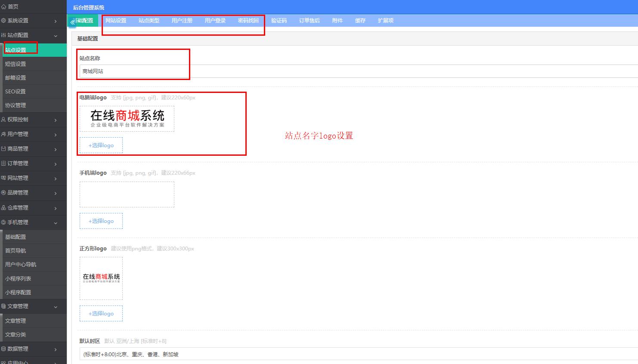Open 文章分类 in the sidebar
The width and height of the screenshot is (638, 364).
34,335
